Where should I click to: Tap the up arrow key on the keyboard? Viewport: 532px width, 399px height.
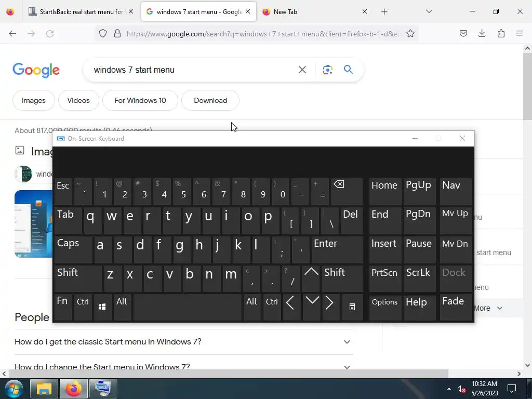point(311,278)
